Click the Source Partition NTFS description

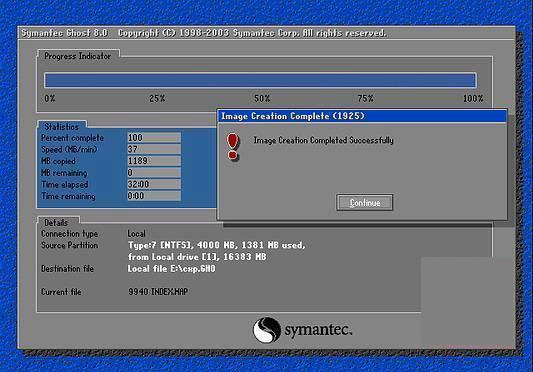pos(217,251)
